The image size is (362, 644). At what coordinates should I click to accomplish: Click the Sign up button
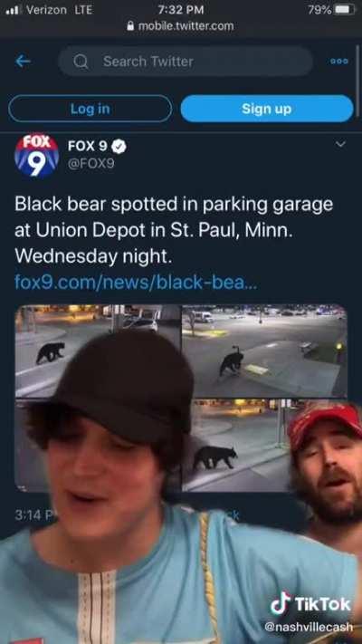coord(267,109)
